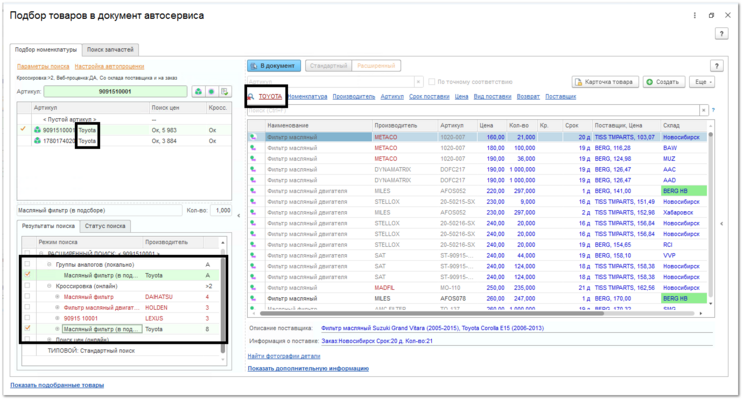743x400 pixels.
Task: Toggle the checkmark on article 9091510001 row
Action: 23,129
